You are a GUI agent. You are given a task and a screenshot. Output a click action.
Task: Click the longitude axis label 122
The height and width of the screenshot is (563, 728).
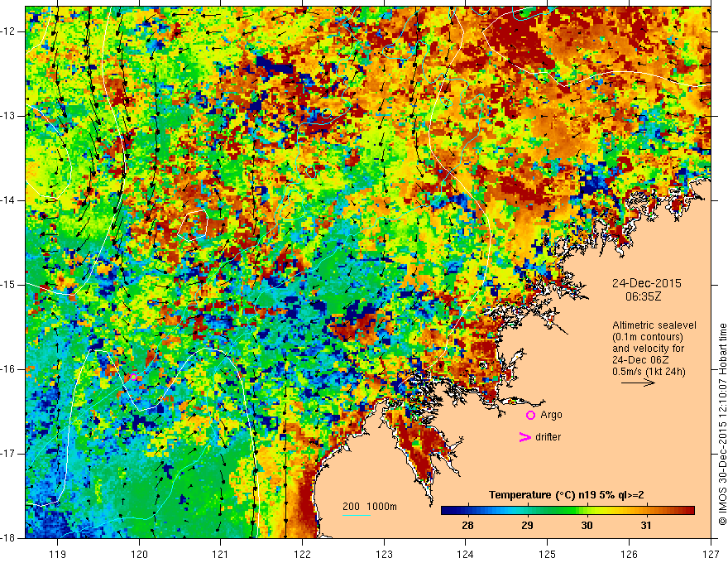pos(302,554)
